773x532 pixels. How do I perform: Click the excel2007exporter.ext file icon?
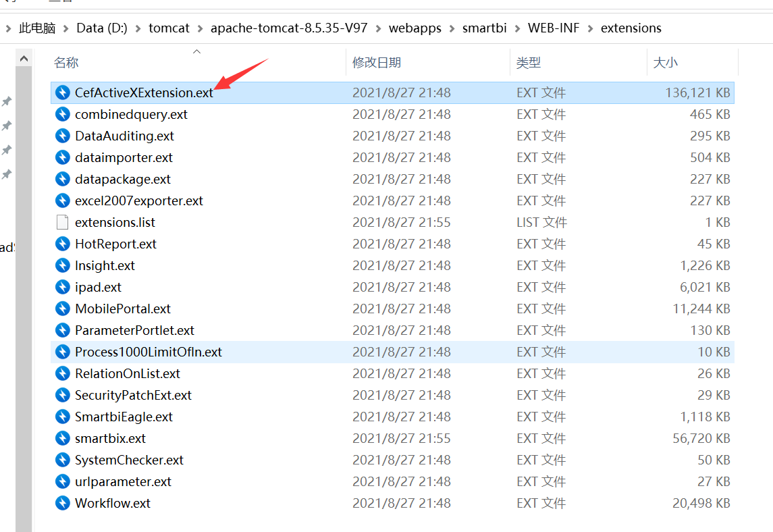(x=63, y=201)
